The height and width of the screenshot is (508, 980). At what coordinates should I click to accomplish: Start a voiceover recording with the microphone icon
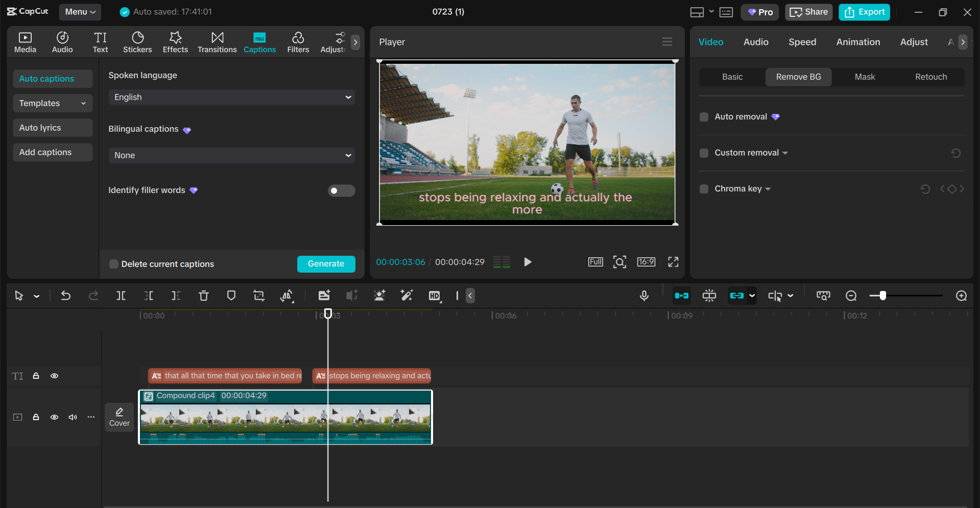click(644, 296)
